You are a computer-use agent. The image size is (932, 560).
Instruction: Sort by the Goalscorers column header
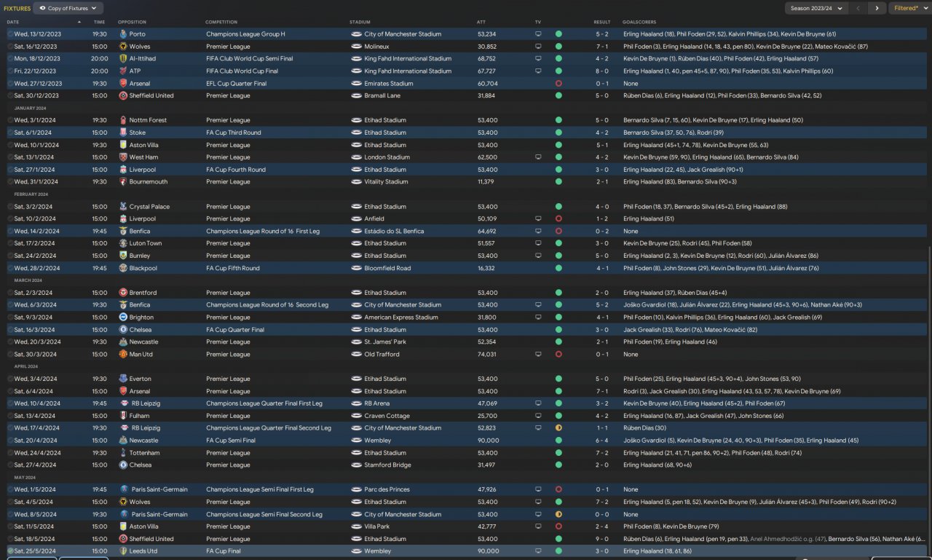(639, 22)
